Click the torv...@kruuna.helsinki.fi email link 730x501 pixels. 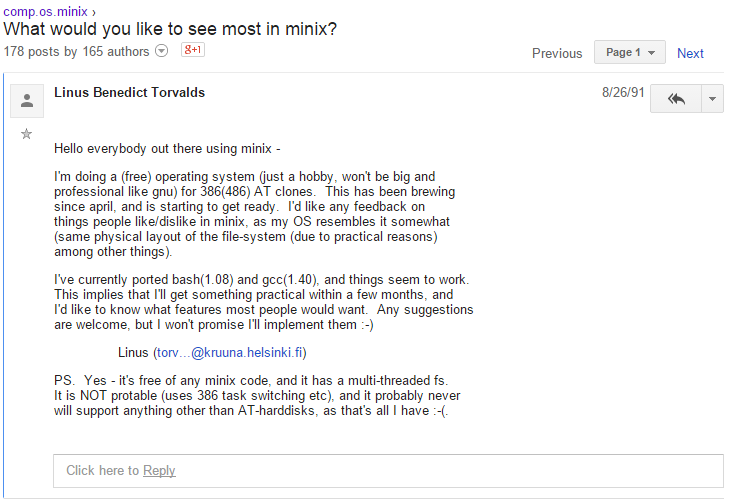(230, 352)
